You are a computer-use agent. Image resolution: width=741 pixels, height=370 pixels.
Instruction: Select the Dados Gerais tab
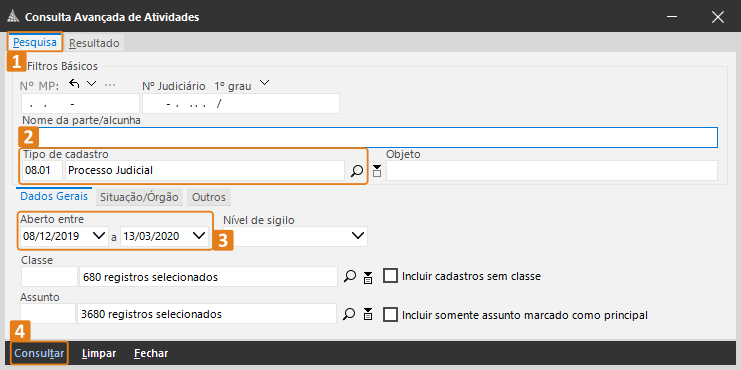(54, 197)
